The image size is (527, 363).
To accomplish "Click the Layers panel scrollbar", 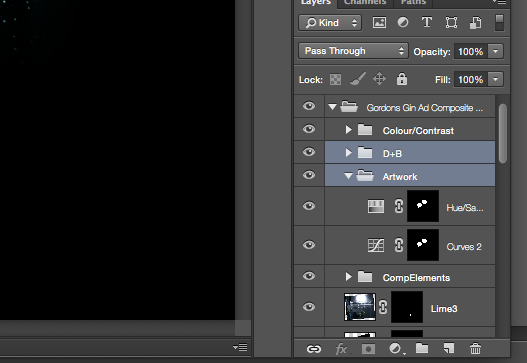I will pyautogui.click(x=503, y=133).
